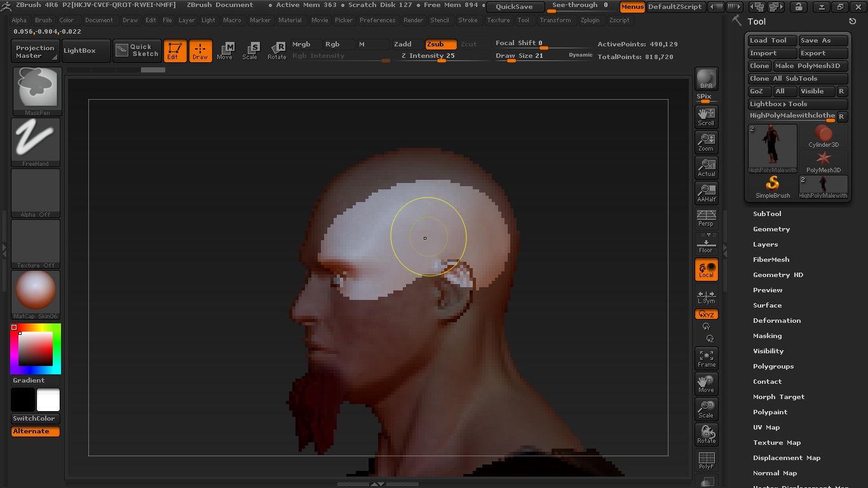This screenshot has width=868, height=488.
Task: Click the Frame icon on right shelf
Action: point(706,358)
